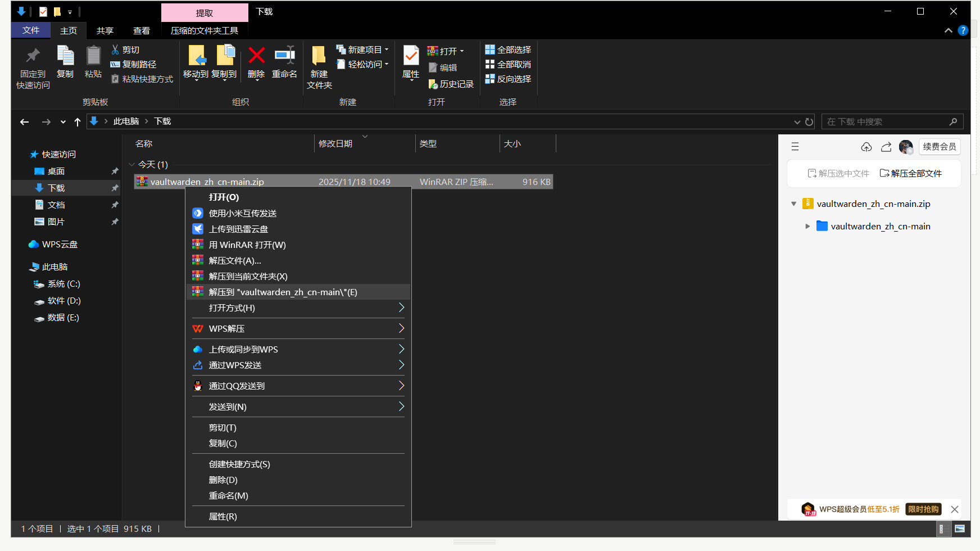980x551 pixels.
Task: Click the Rename icon in ribbon
Action: (284, 56)
